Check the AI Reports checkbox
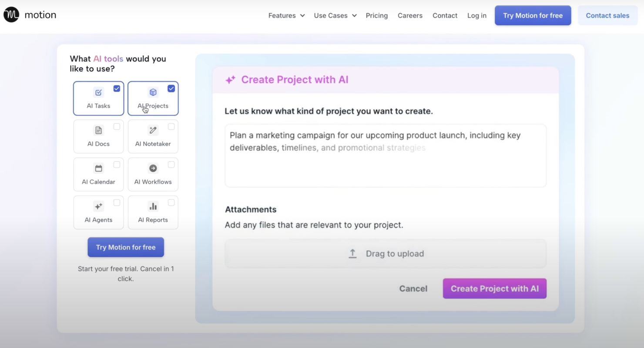644x348 pixels. (x=171, y=203)
